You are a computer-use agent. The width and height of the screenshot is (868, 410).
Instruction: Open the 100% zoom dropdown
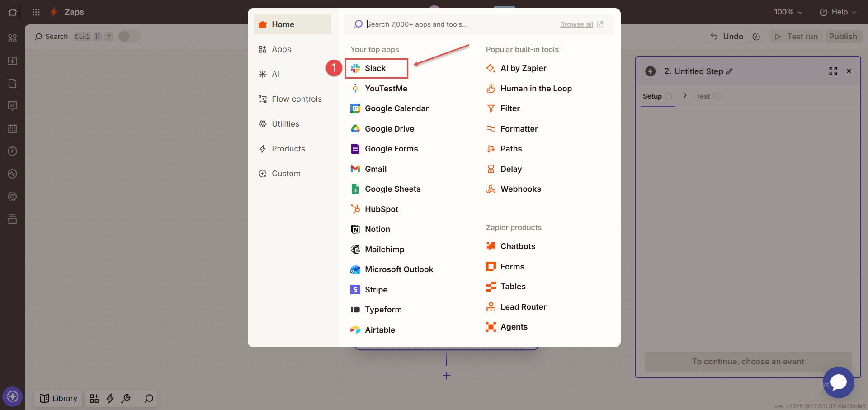coord(788,12)
